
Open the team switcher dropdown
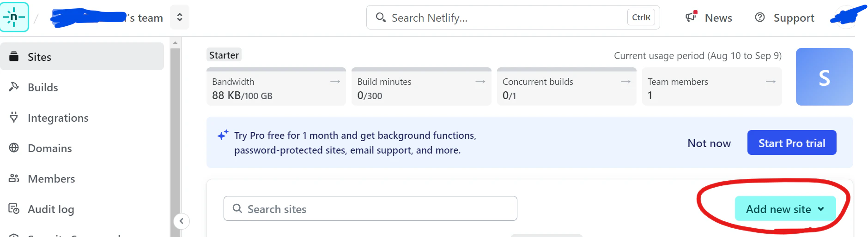(x=180, y=18)
